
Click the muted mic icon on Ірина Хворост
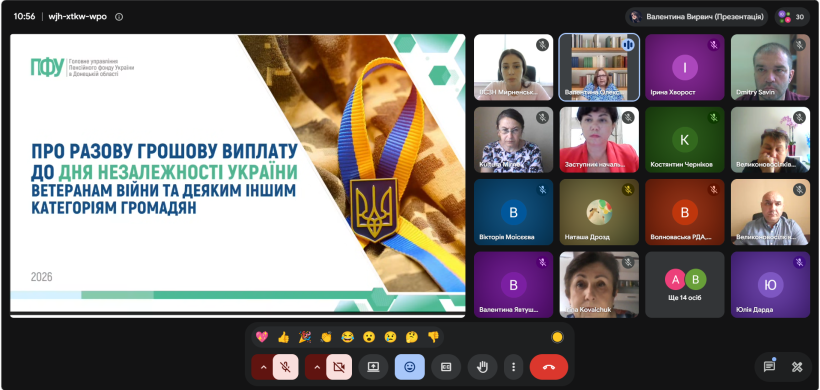tap(713, 45)
